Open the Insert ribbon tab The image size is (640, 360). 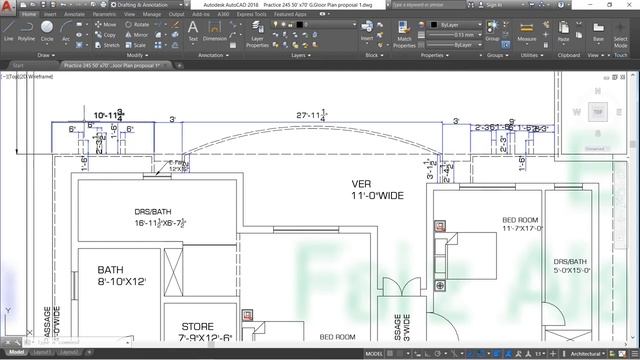(x=50, y=14)
